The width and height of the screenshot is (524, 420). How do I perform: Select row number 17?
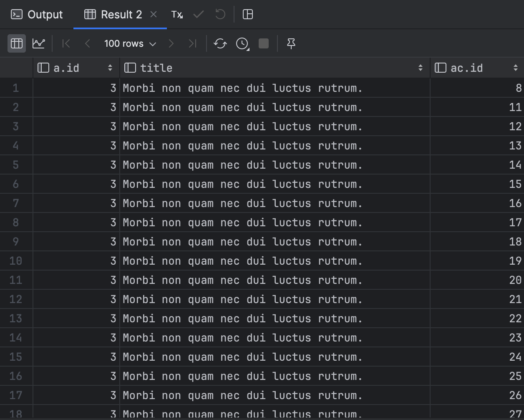16,395
